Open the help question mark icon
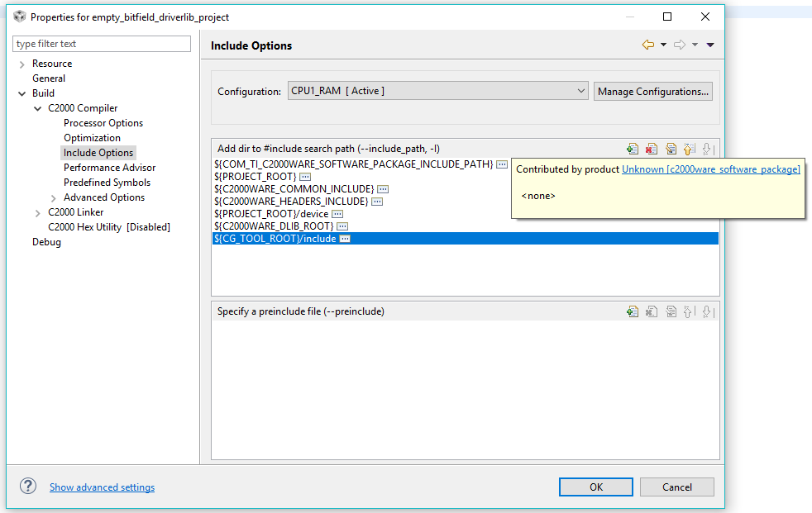The width and height of the screenshot is (812, 513). (28, 486)
